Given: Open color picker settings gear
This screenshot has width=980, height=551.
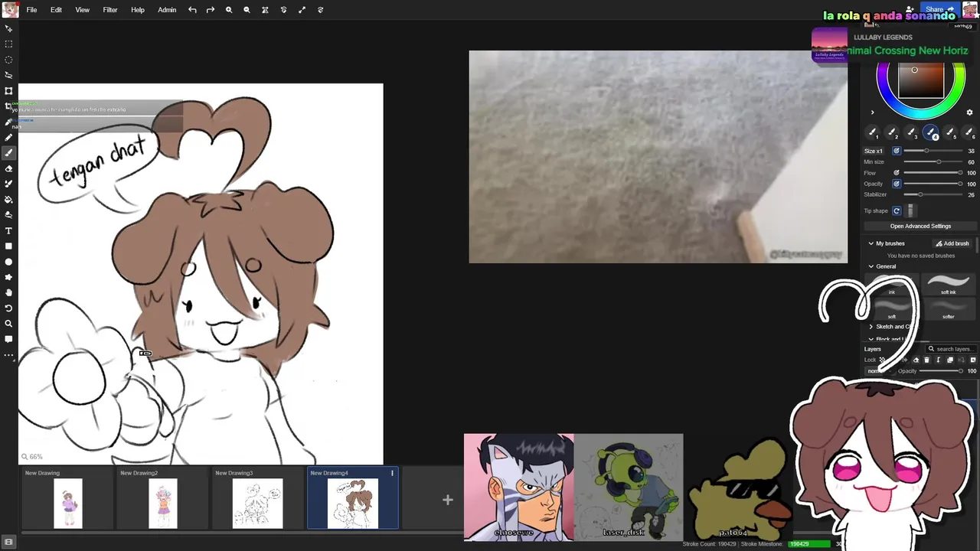Looking at the screenshot, I should (969, 112).
